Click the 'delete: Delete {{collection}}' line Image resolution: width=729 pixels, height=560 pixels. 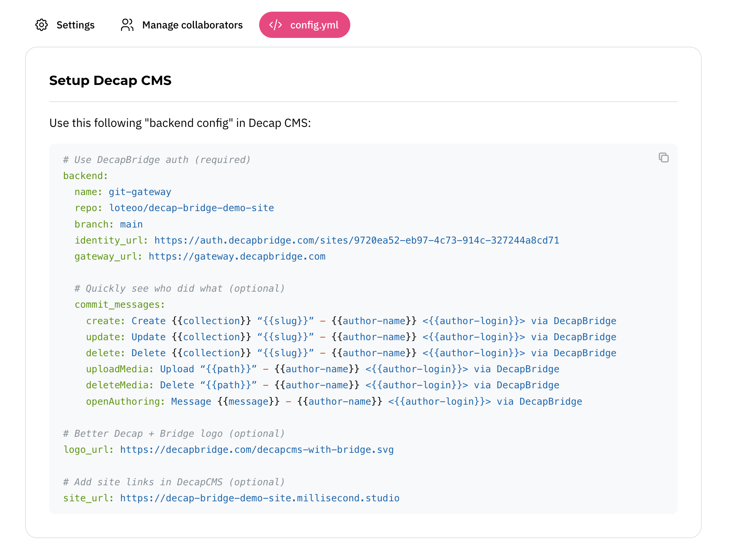[x=351, y=353]
